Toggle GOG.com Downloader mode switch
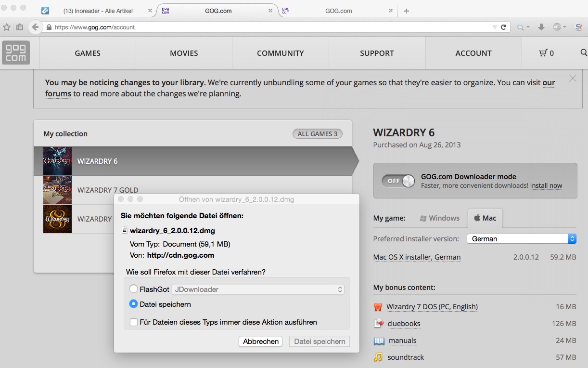Viewport: 588px width, 368px height. tap(398, 181)
